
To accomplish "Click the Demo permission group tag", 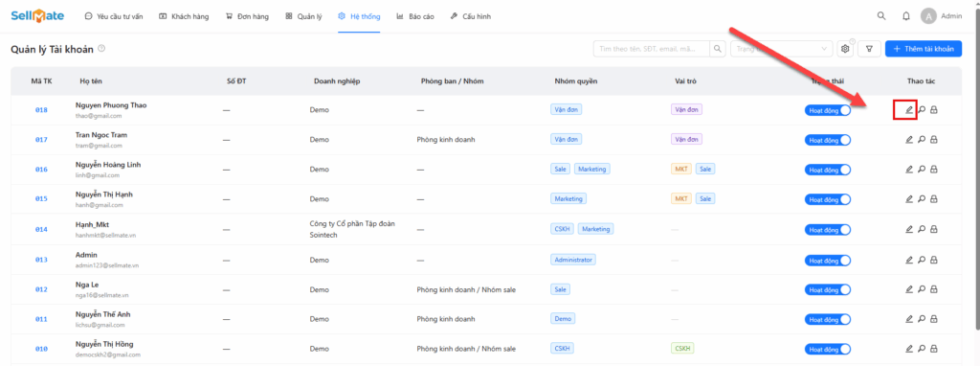I will (x=563, y=319).
